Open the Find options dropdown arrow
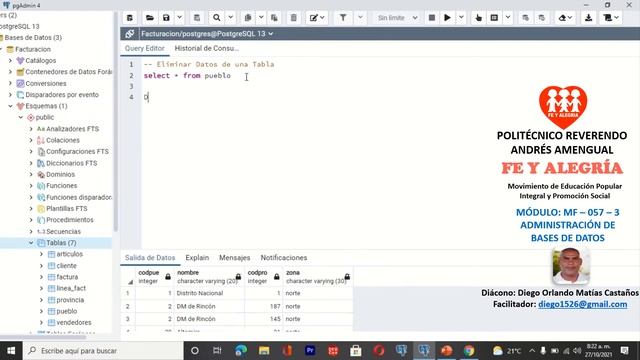Image resolution: width=640 pixels, height=360 pixels. pyautogui.click(x=230, y=18)
